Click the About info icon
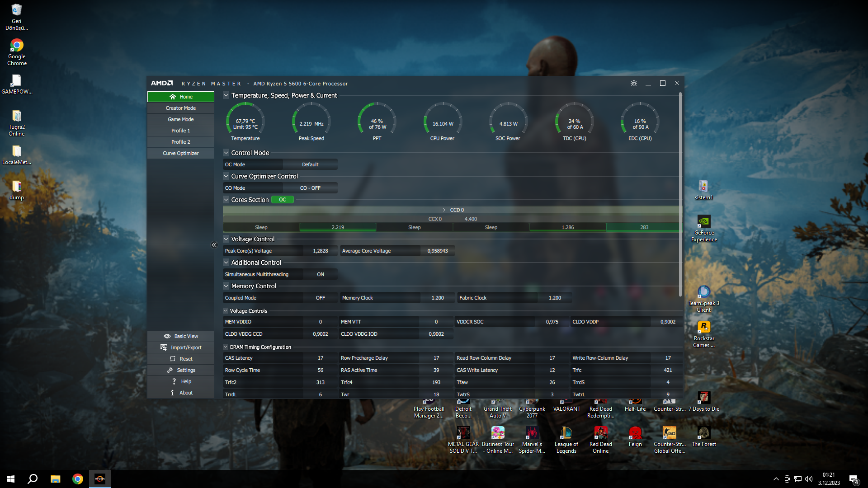 tap(172, 393)
